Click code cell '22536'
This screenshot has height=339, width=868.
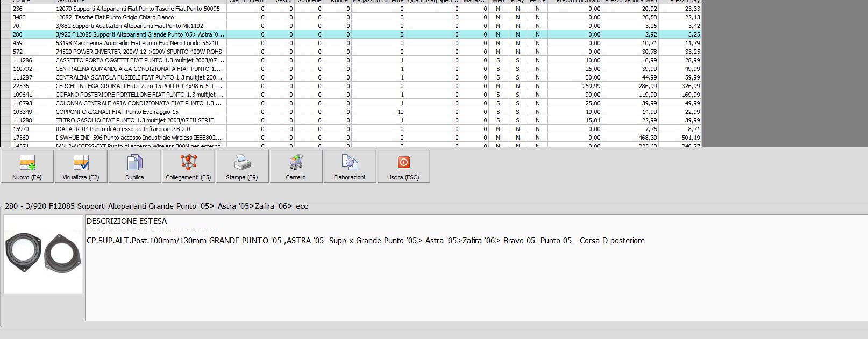(x=33, y=86)
